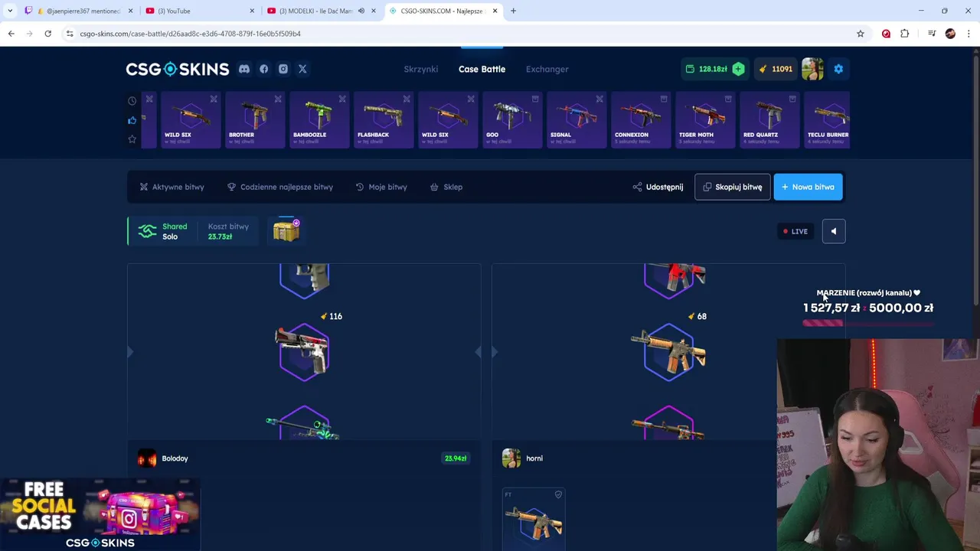Switch to Codzienne najlepsze bitwy tab

[x=280, y=187]
